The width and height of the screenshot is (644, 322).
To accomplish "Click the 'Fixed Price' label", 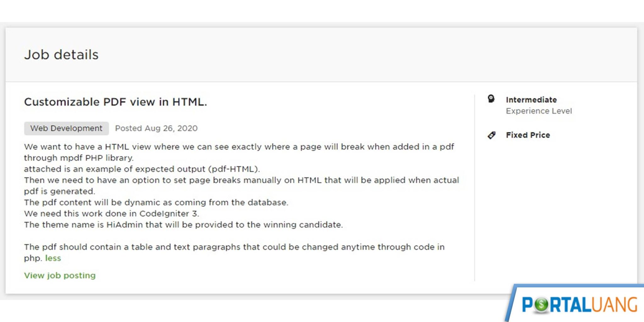I will (528, 135).
